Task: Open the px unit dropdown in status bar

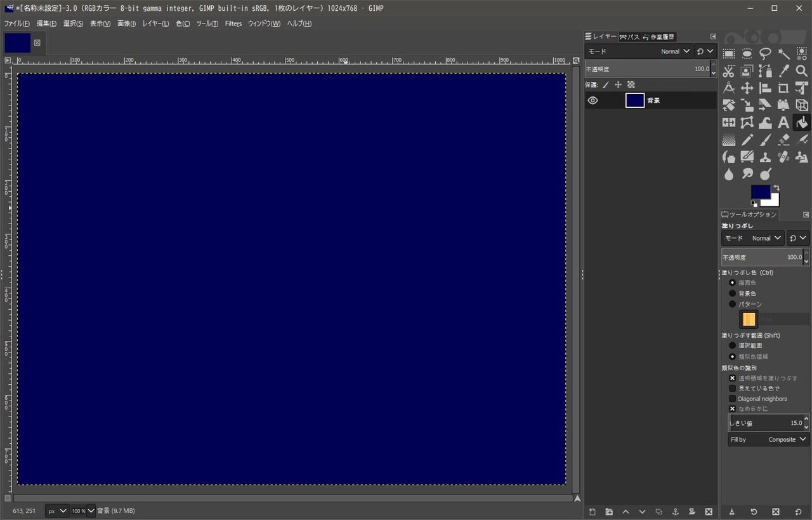Action: tap(58, 510)
